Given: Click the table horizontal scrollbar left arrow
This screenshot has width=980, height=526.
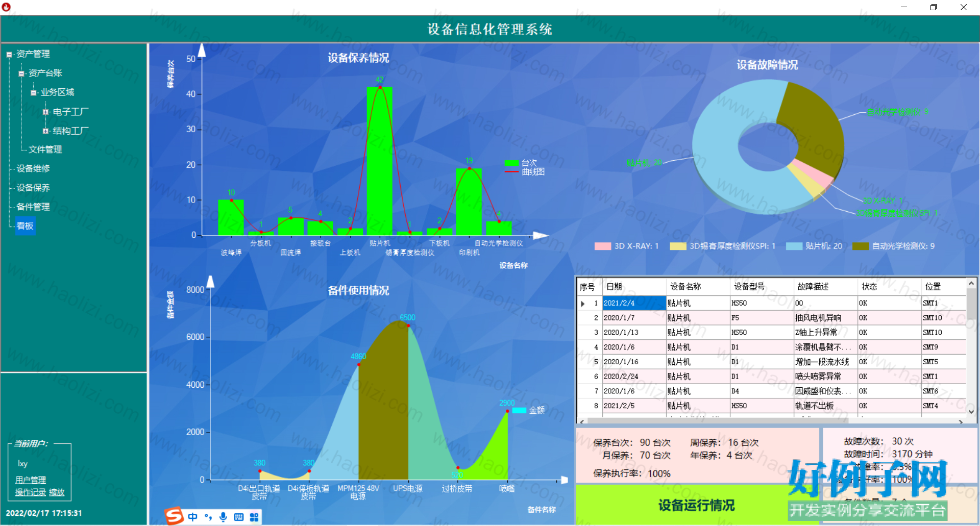Looking at the screenshot, I should coord(582,421).
